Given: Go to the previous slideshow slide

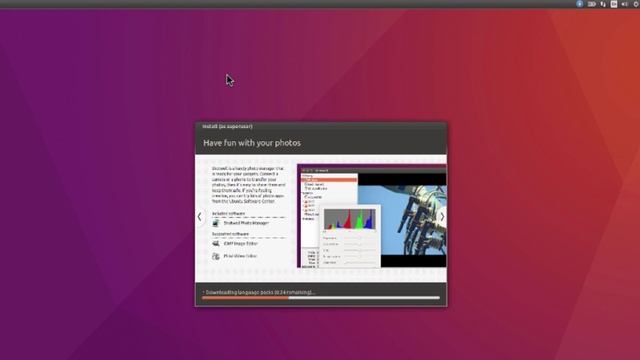Looking at the screenshot, I should tap(199, 217).
